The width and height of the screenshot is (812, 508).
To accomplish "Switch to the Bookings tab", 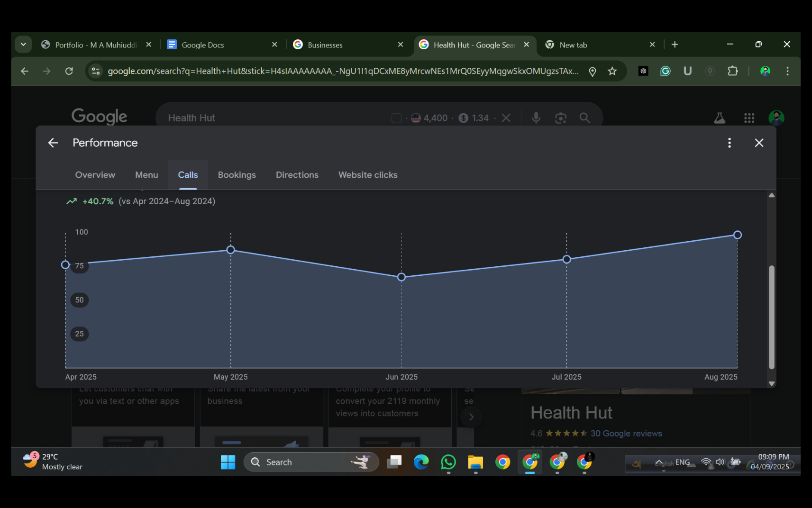I will click(237, 174).
